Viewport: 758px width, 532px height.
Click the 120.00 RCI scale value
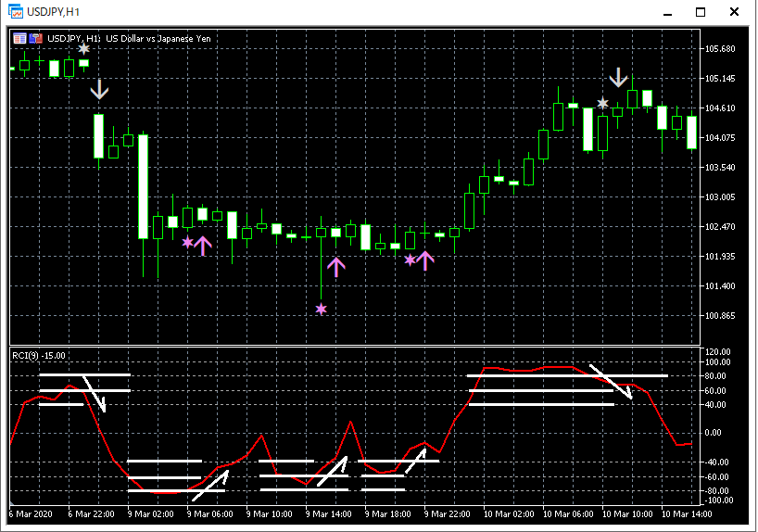pos(718,351)
